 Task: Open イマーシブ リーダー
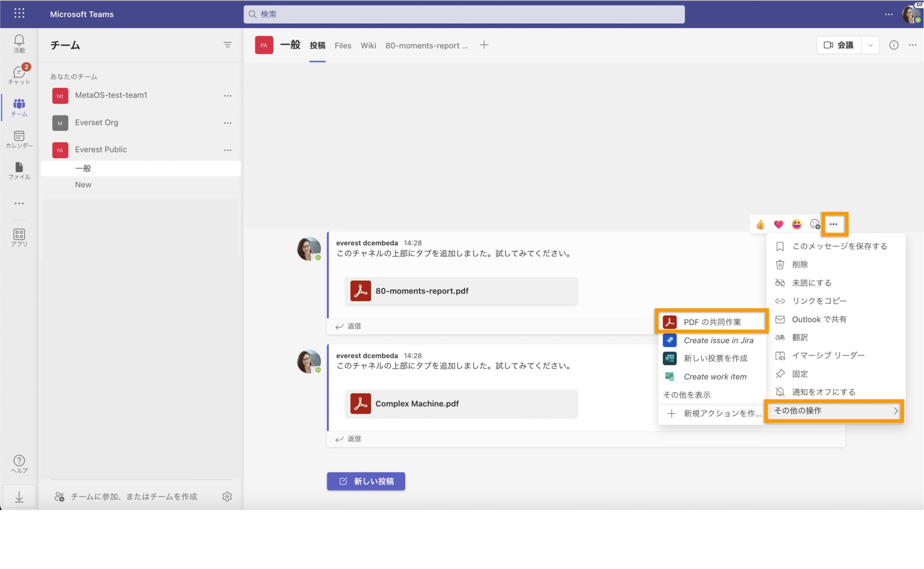coord(835,355)
